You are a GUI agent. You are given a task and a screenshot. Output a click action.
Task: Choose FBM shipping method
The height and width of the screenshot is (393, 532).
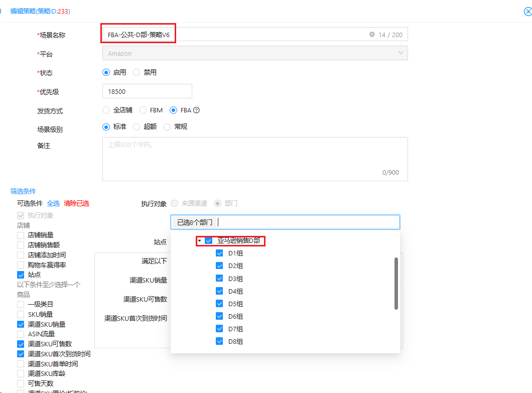[x=143, y=110]
